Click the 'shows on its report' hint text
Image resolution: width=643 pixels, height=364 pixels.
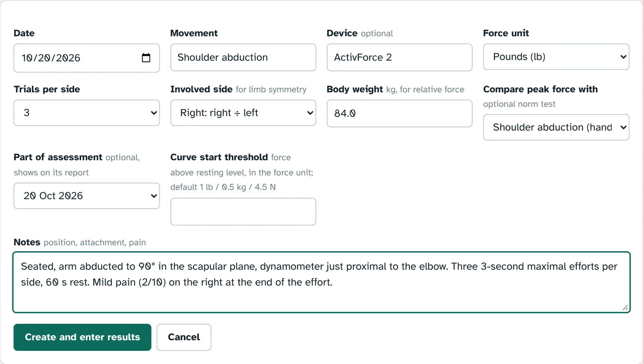(x=51, y=173)
